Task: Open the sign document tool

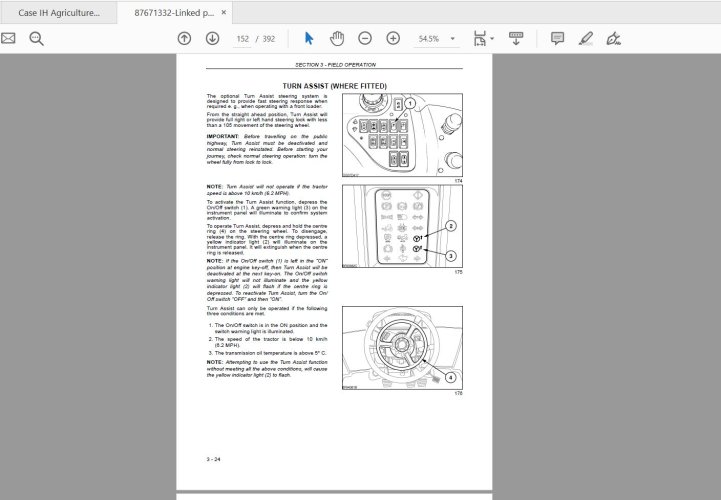Action: click(613, 38)
